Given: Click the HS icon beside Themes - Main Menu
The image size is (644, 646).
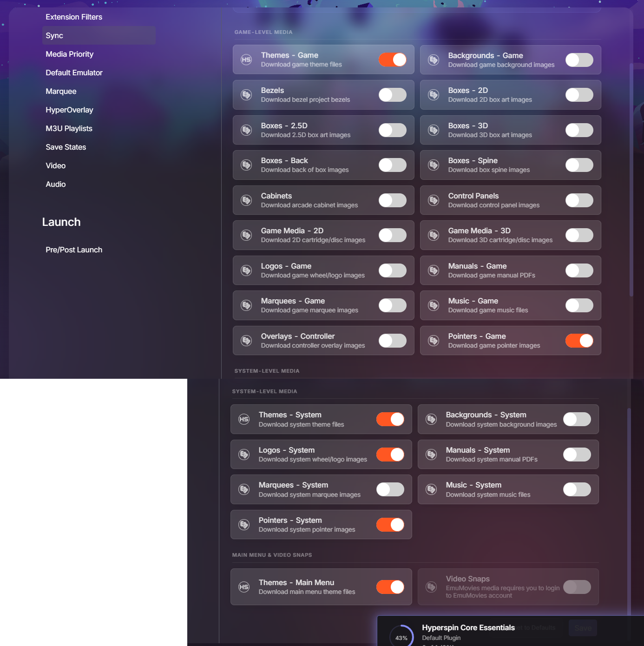Looking at the screenshot, I should point(244,587).
